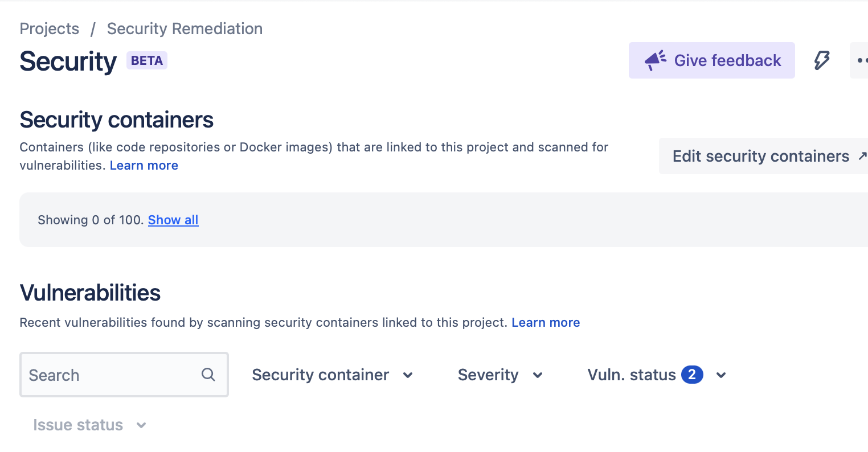Click the megaphone icon on Give feedback
The image size is (868, 452).
tap(654, 59)
